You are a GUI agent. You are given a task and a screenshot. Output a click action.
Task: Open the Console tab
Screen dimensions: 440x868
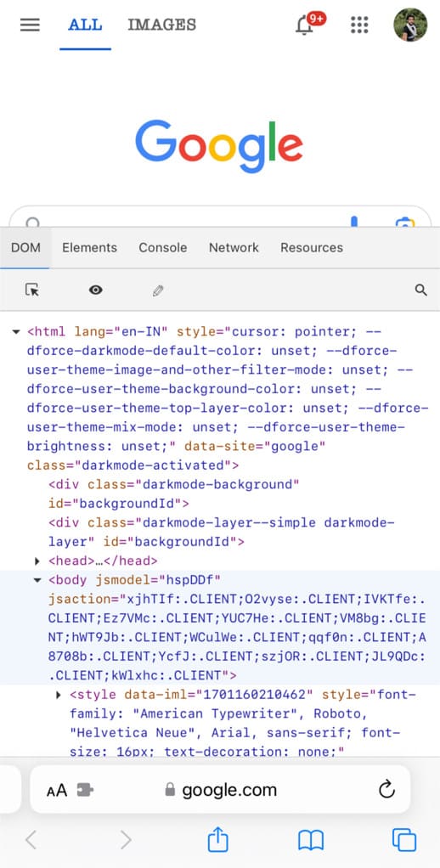[x=163, y=247]
